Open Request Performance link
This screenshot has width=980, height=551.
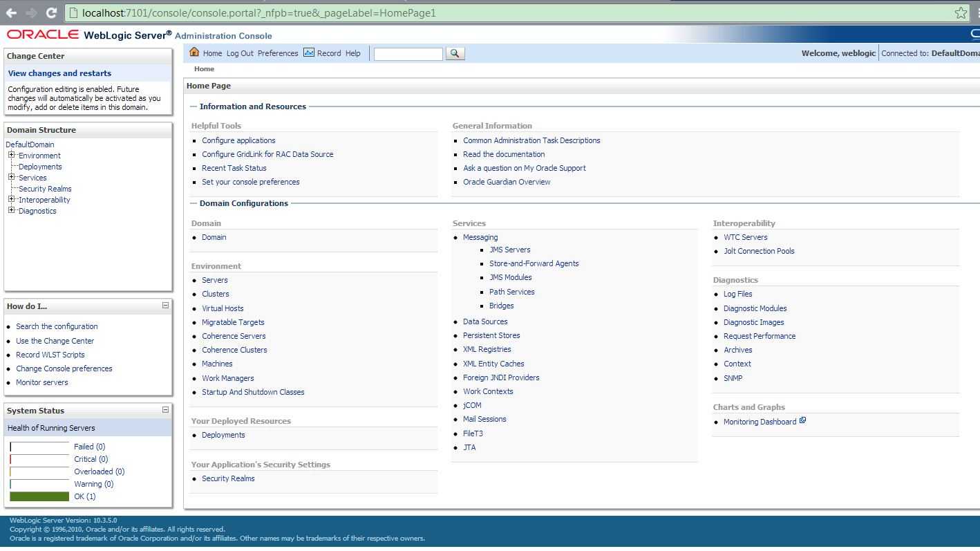click(760, 336)
